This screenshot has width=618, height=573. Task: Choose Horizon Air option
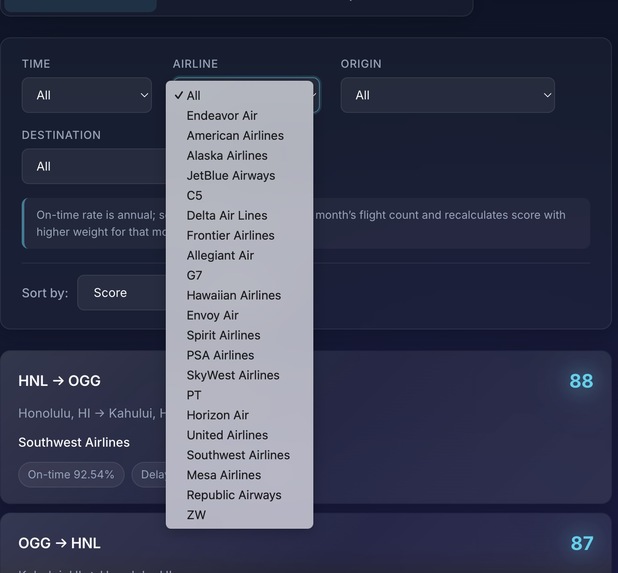[239, 415]
